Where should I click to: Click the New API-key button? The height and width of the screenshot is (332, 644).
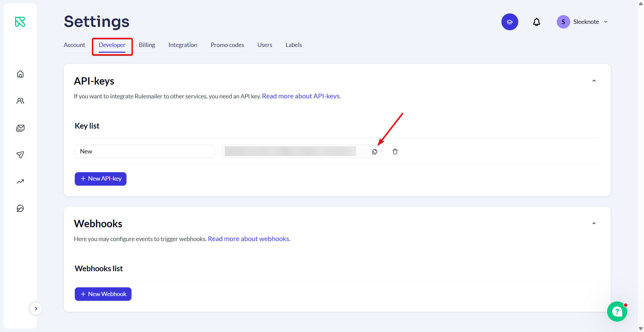pos(101,179)
